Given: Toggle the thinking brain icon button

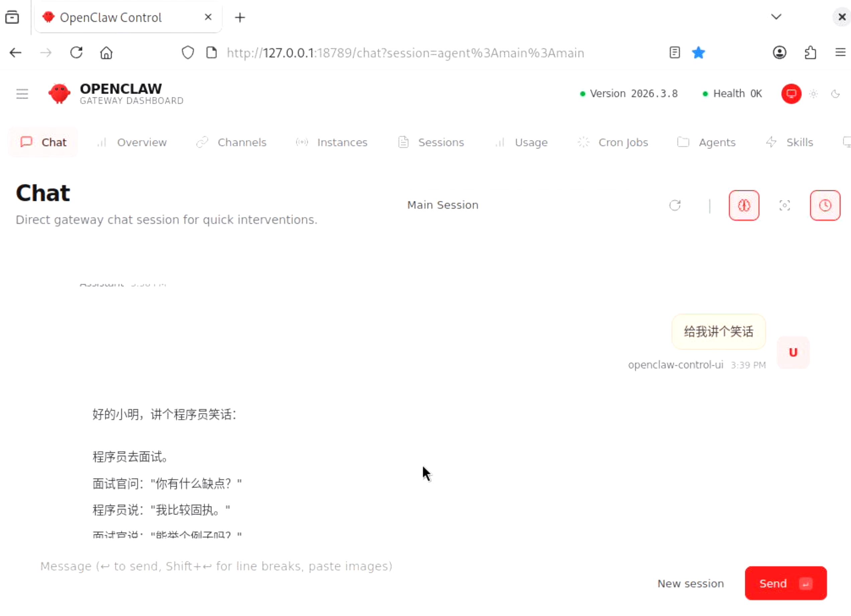Looking at the screenshot, I should click(744, 205).
